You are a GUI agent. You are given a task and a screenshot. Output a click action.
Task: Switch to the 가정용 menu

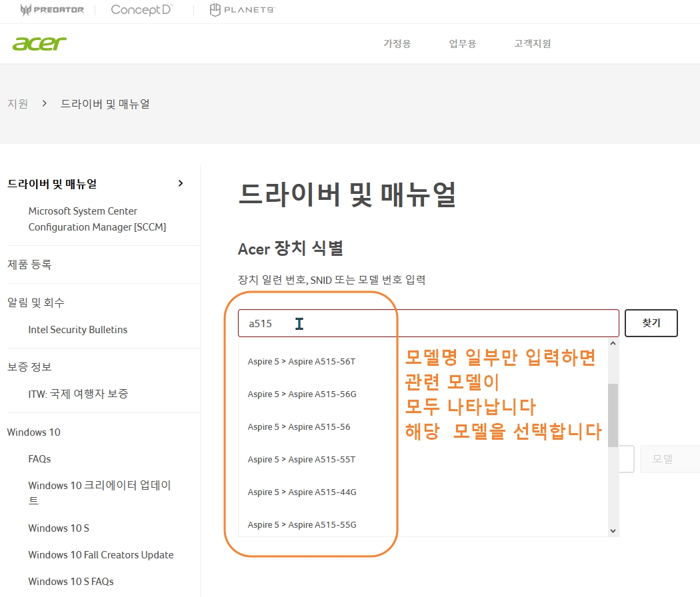click(x=396, y=43)
